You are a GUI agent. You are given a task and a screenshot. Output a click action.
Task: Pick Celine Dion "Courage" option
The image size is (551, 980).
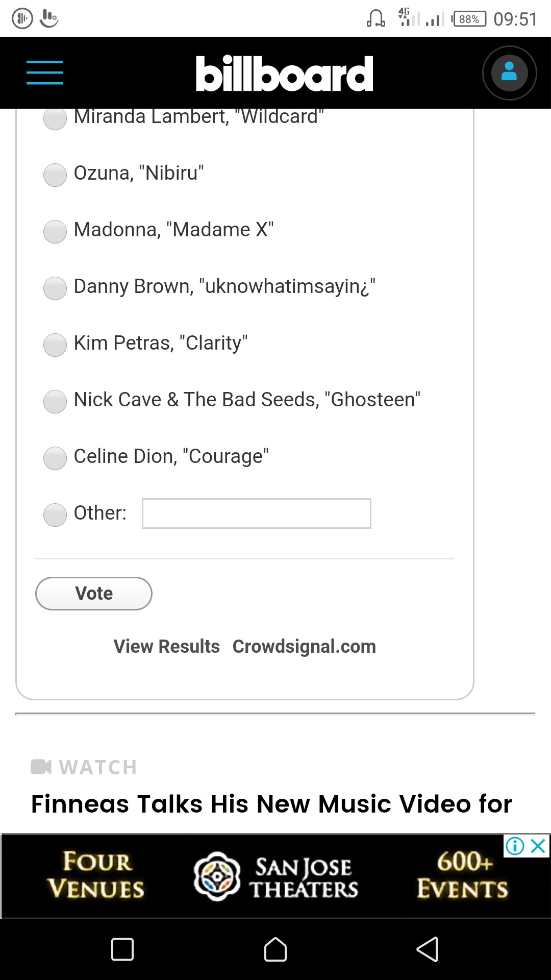(55, 458)
